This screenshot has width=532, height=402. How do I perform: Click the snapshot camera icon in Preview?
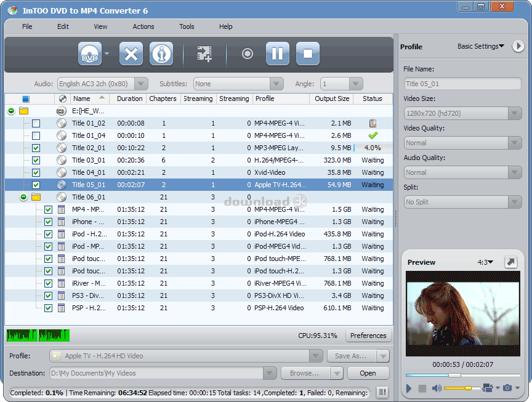507,388
